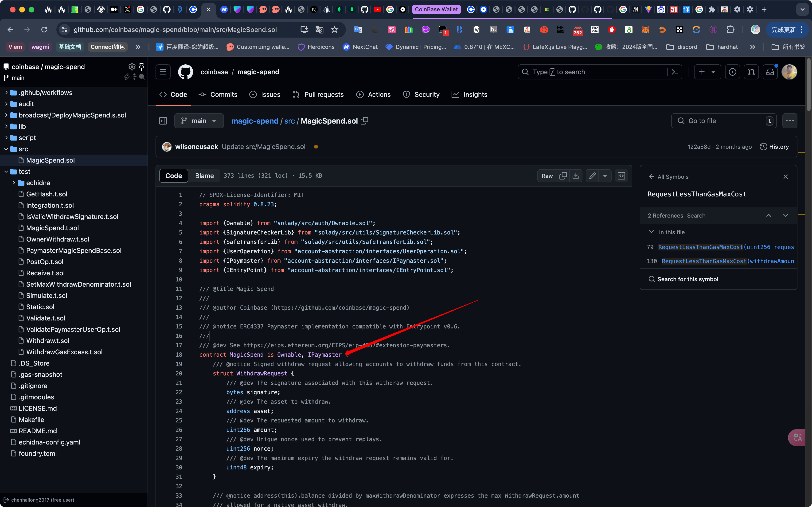Open the Insights tab
This screenshot has height=507, width=812.
pyautogui.click(x=469, y=94)
